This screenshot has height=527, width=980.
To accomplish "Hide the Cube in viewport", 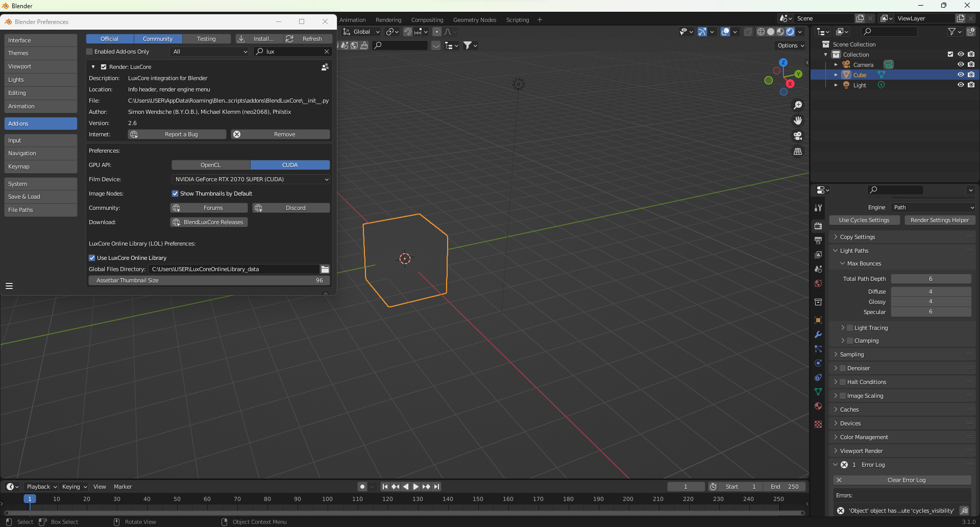I will click(x=960, y=75).
